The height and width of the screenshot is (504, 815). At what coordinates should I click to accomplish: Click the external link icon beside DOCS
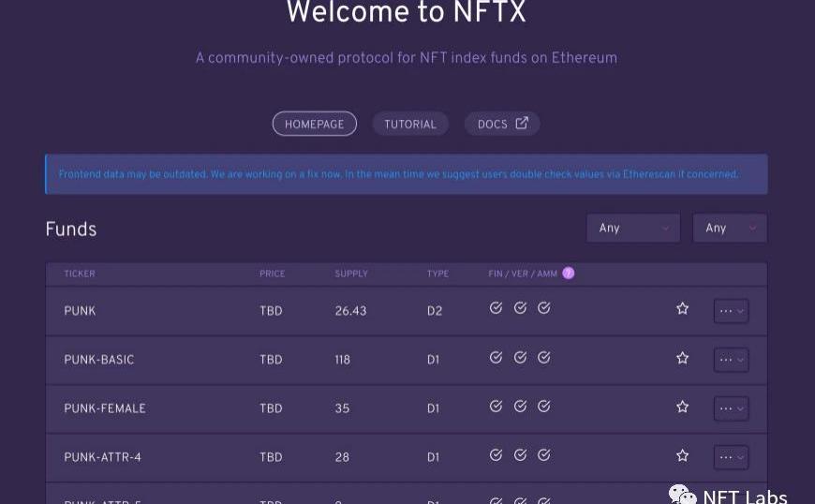coord(523,123)
